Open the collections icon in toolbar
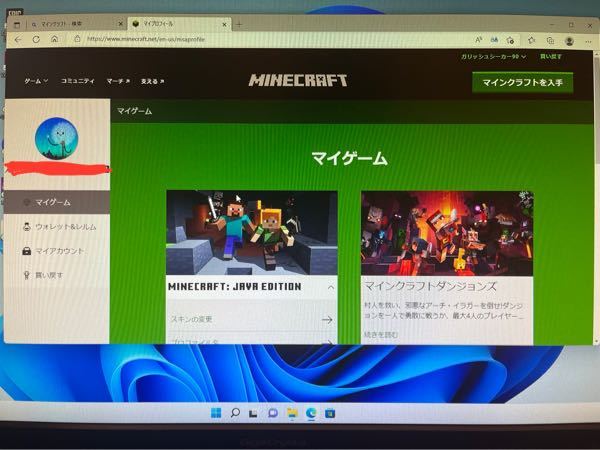 [550, 40]
